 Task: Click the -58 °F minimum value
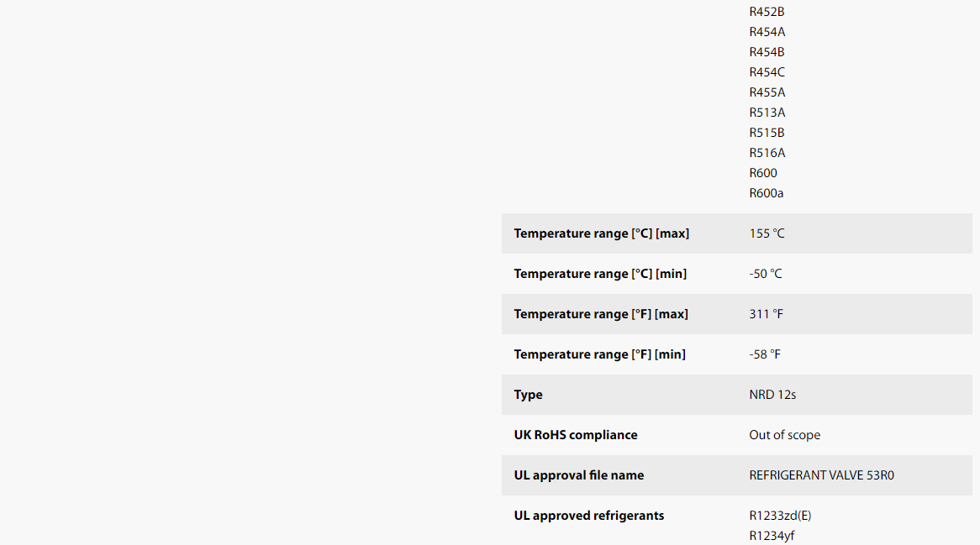[x=765, y=354]
